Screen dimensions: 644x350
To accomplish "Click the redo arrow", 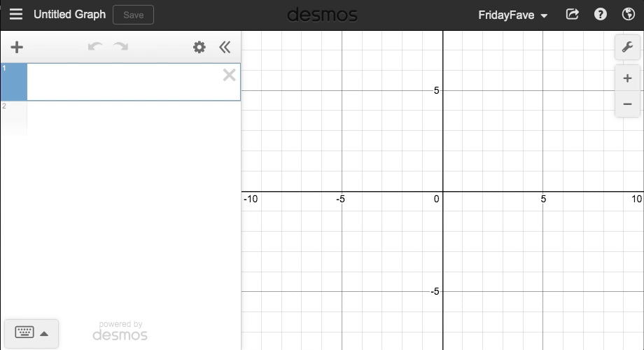I will pos(121,47).
